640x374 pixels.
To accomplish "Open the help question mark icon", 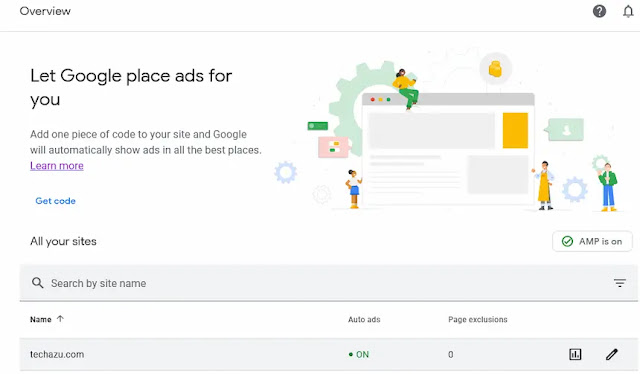I will (x=599, y=11).
